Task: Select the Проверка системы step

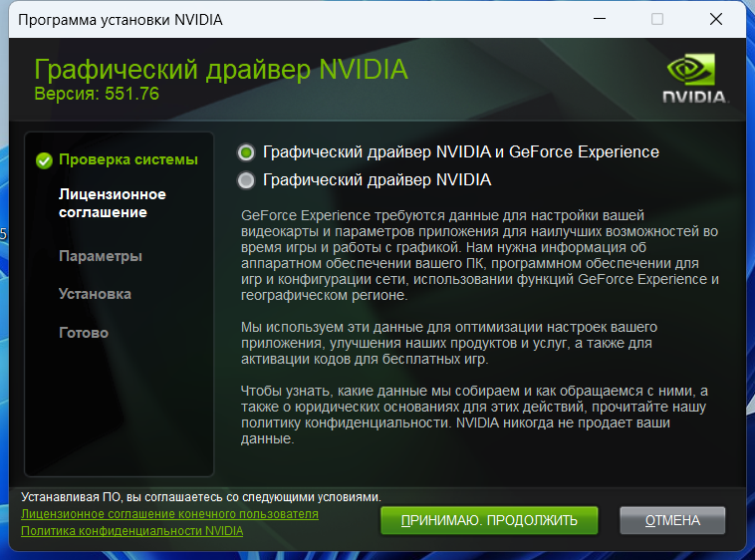Action: pyautogui.click(x=128, y=159)
